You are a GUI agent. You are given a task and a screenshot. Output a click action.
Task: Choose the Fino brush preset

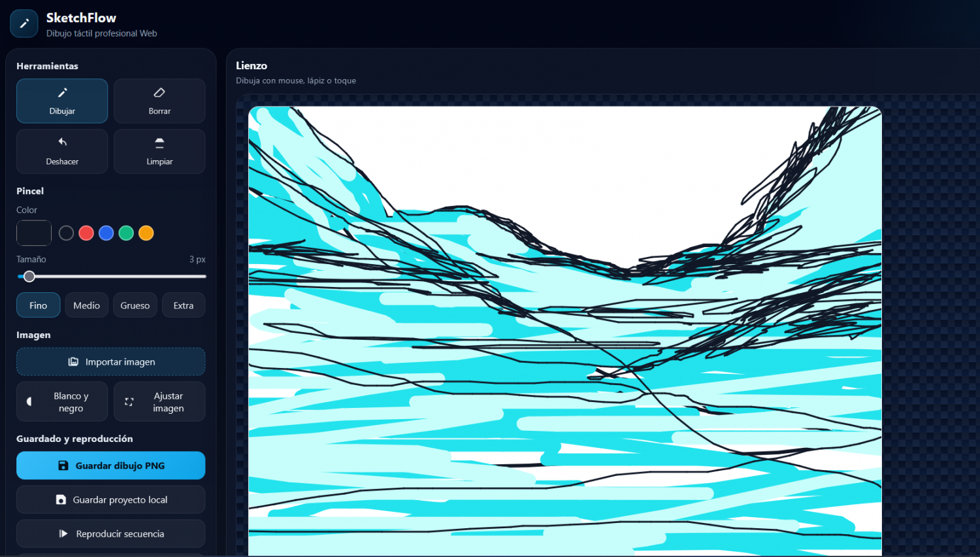(x=38, y=305)
